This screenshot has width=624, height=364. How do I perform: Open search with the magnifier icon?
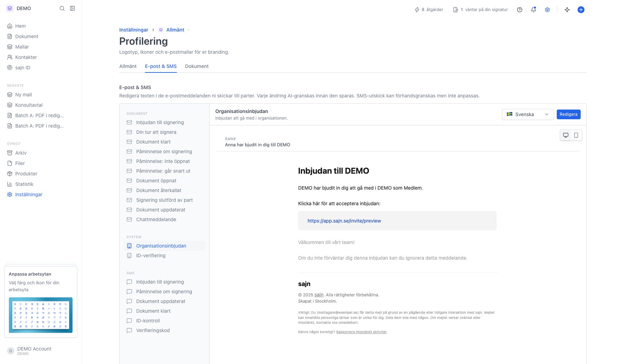click(x=62, y=8)
